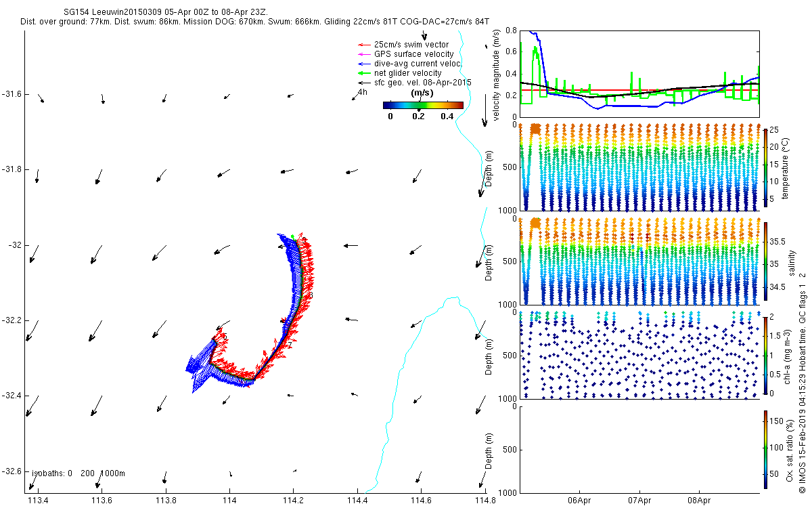
Task: Click the '06Apr' date tick
Action: click(x=580, y=501)
